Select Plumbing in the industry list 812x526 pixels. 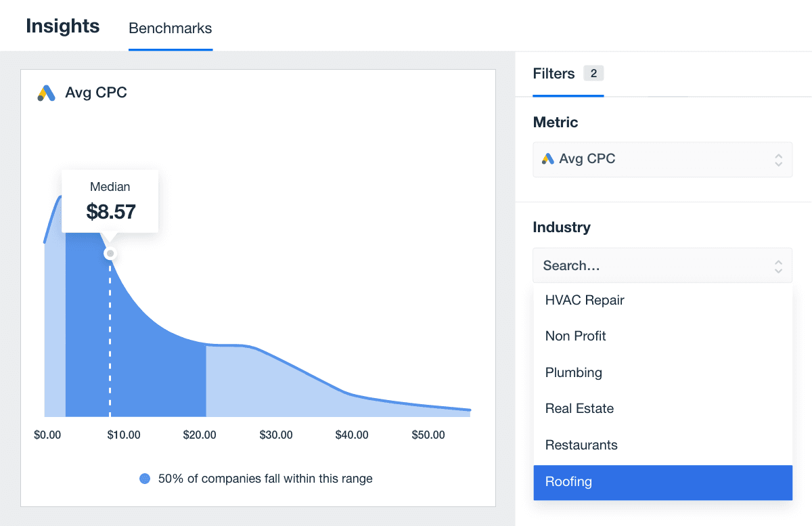(x=574, y=372)
